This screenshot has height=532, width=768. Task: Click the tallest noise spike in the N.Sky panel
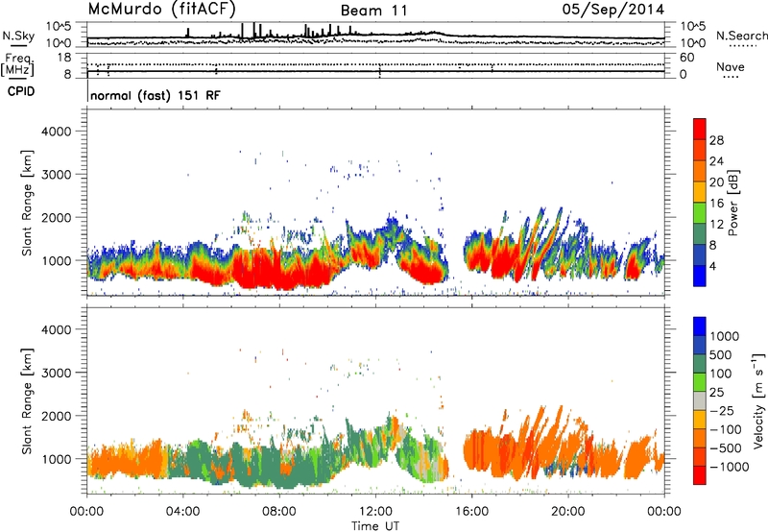tap(253, 30)
